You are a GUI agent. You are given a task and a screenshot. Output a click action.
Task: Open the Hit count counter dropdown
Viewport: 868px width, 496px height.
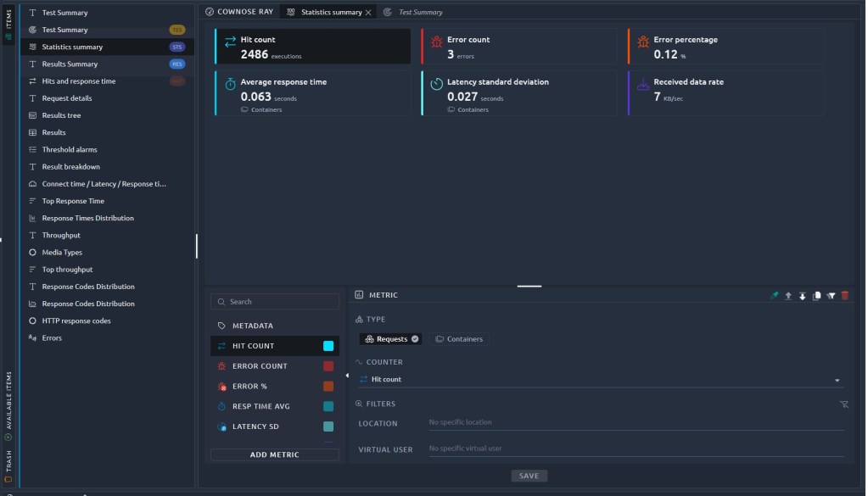837,381
